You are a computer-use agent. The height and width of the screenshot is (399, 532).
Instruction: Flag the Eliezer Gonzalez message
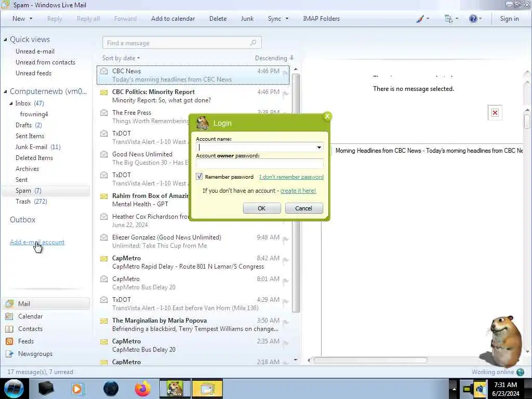click(286, 240)
